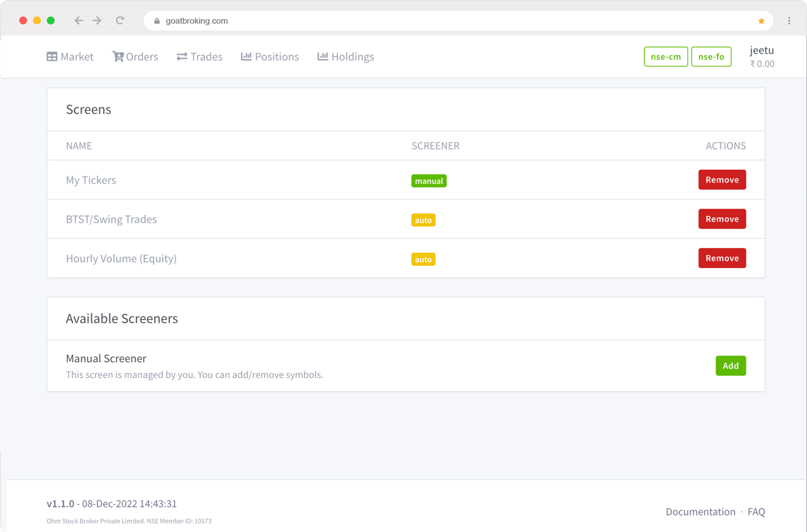
Task: Click the Positions bar chart icon
Action: (x=246, y=57)
